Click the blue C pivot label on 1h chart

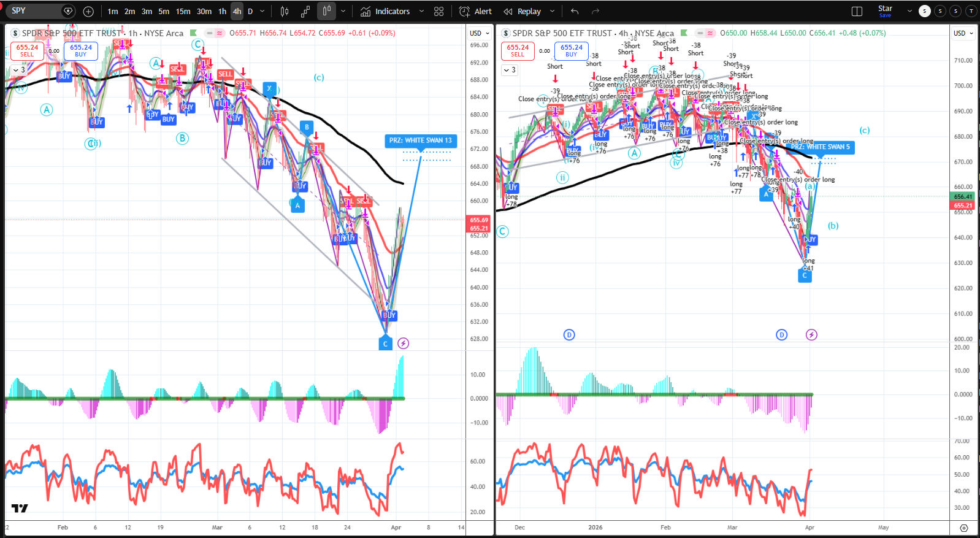385,344
